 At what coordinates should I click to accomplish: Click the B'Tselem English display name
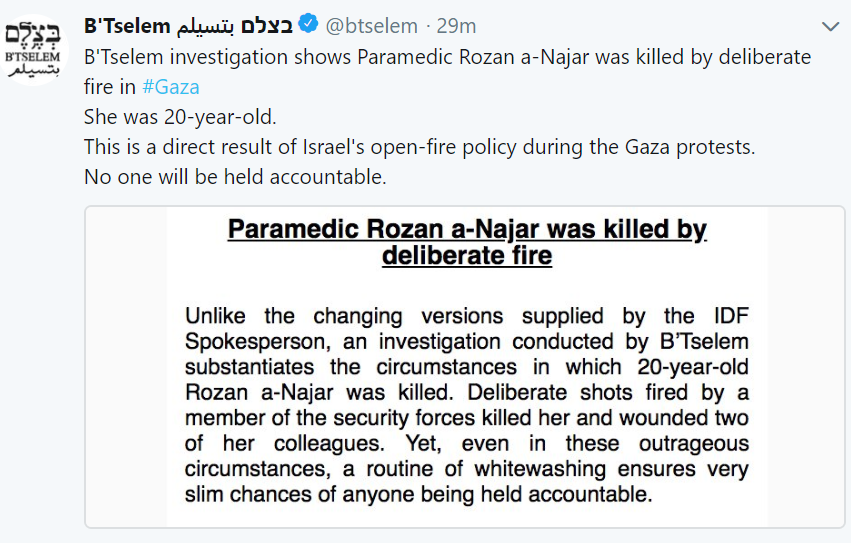click(127, 26)
